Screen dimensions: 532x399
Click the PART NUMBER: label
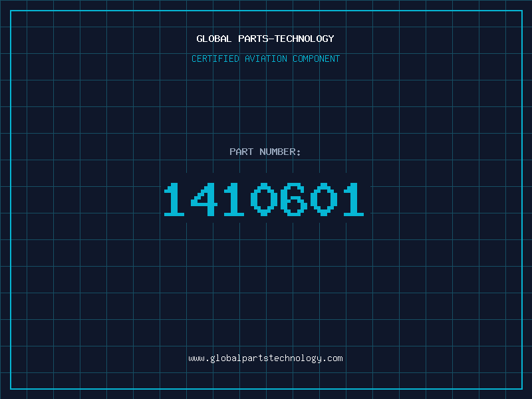(265, 152)
